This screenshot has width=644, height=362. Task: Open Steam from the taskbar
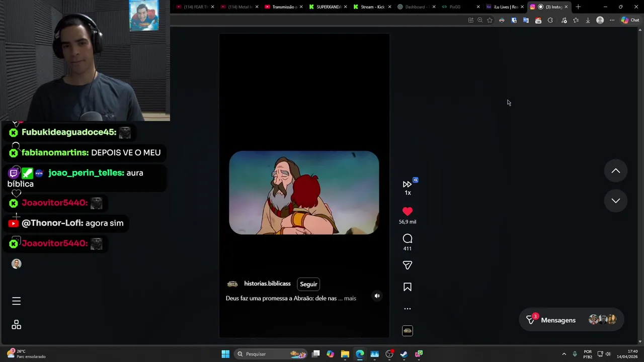(404, 354)
